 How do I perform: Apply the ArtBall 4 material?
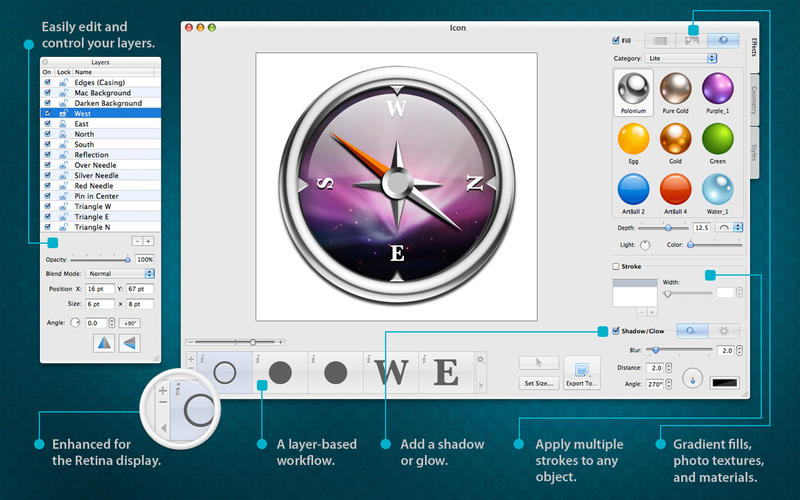tap(675, 190)
